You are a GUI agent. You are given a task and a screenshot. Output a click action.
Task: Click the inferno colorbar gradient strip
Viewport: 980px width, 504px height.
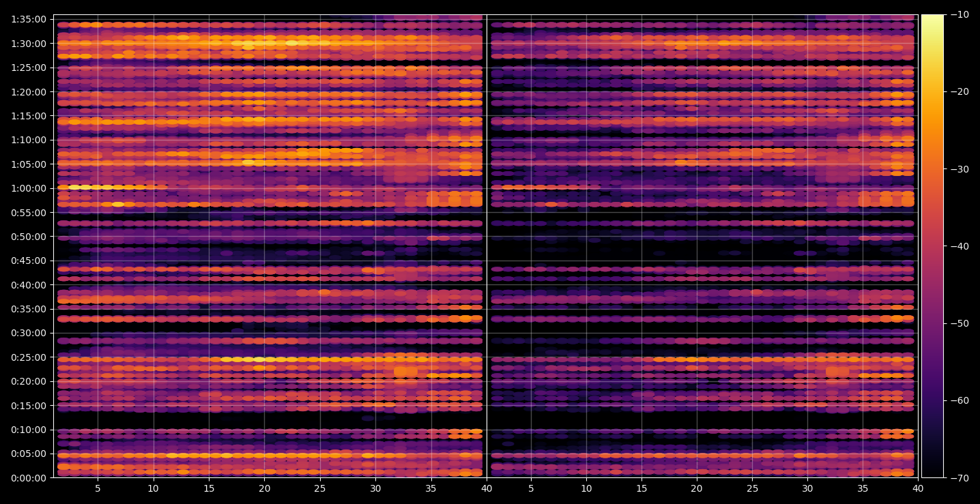(x=932, y=246)
